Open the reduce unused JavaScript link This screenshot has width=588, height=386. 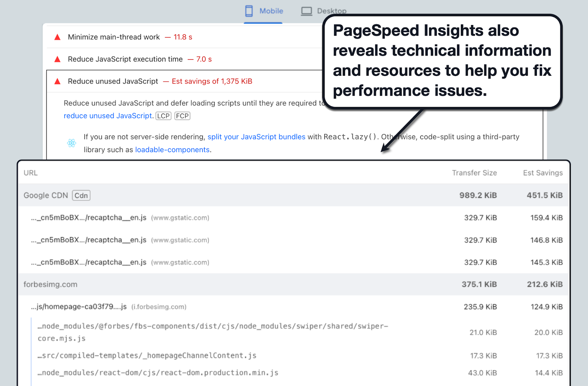(108, 116)
